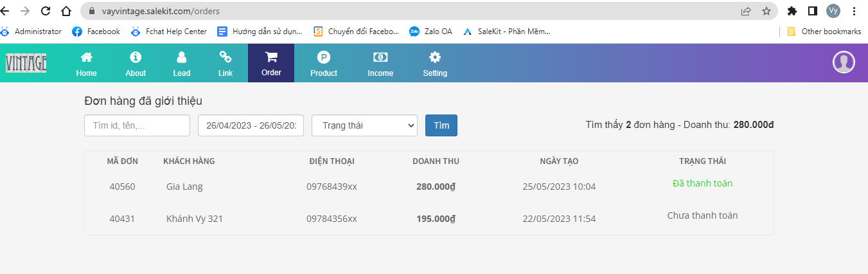Open the Lead person icon
Image resolution: width=868 pixels, height=274 pixels.
[x=182, y=57]
